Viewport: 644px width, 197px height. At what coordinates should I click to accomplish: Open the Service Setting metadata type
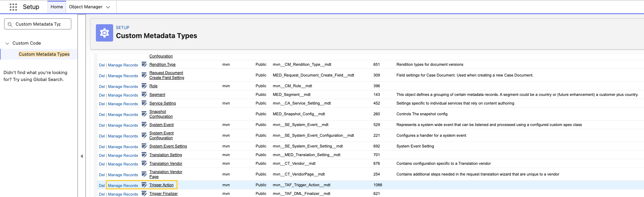click(x=163, y=104)
